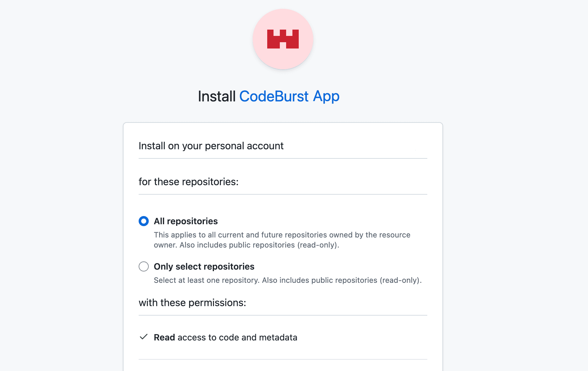Click the This applies to all current description line

coord(282,235)
